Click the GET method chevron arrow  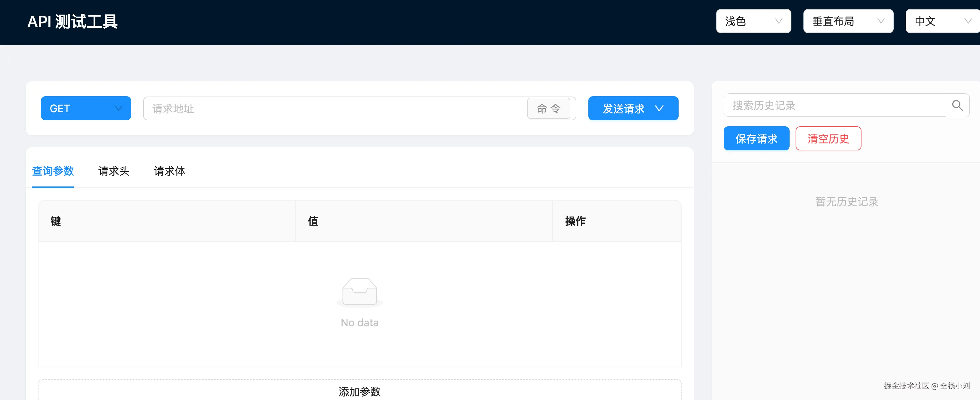(x=118, y=108)
